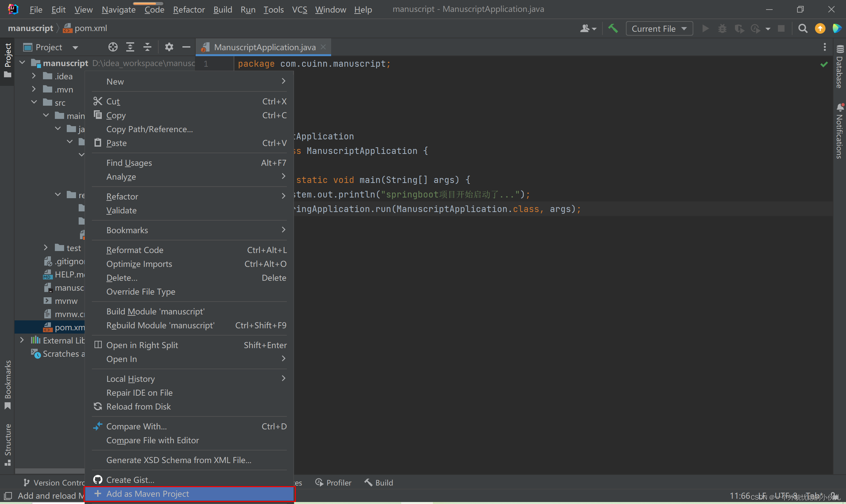Choose Reformat Code from context menu
The height and width of the screenshot is (504, 846).
[135, 250]
